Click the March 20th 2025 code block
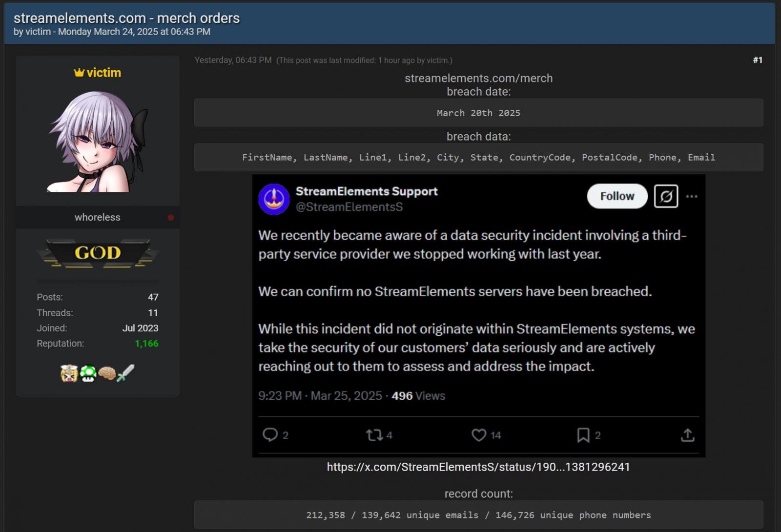Screen dimensions: 781x532 478,113
